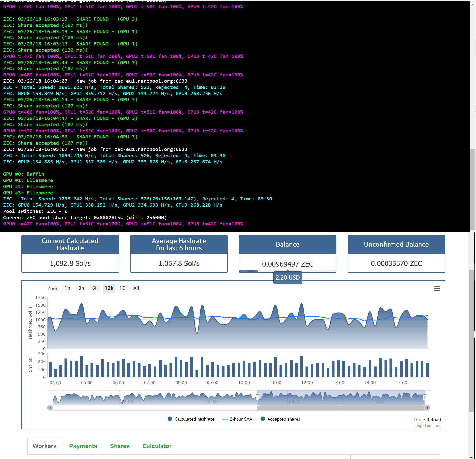Switch to the Payments tab
The height and width of the screenshot is (459, 476).
pyautogui.click(x=83, y=446)
